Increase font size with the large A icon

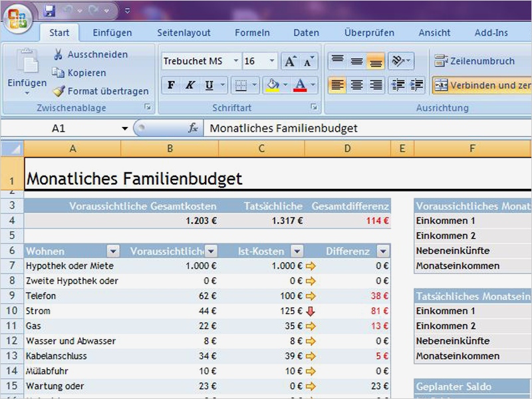pos(289,61)
